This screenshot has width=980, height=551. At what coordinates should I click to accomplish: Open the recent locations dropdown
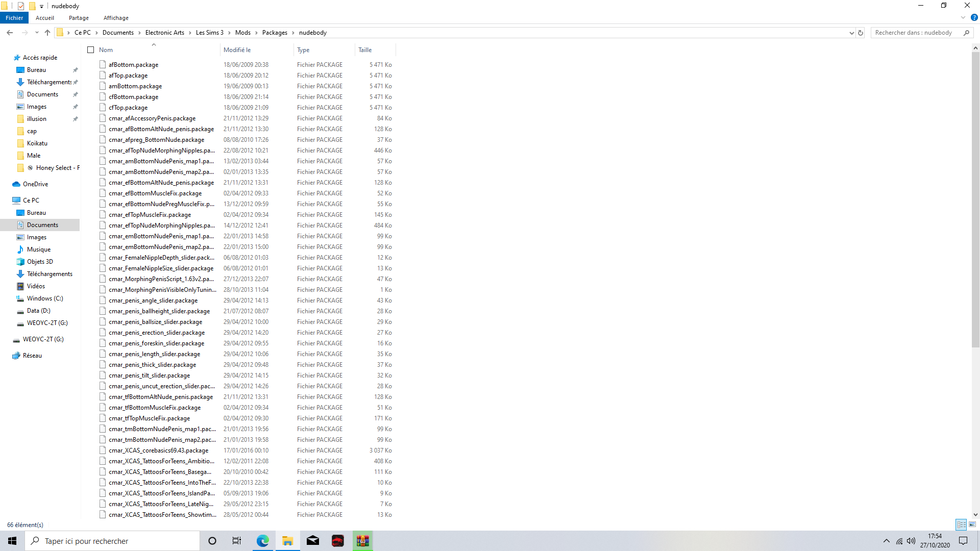(37, 33)
